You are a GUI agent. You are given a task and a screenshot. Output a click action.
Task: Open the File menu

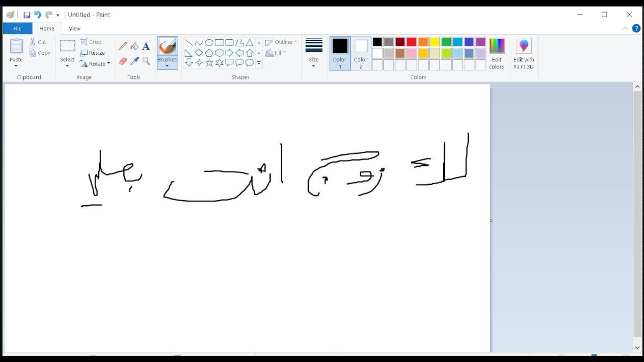[x=18, y=29]
